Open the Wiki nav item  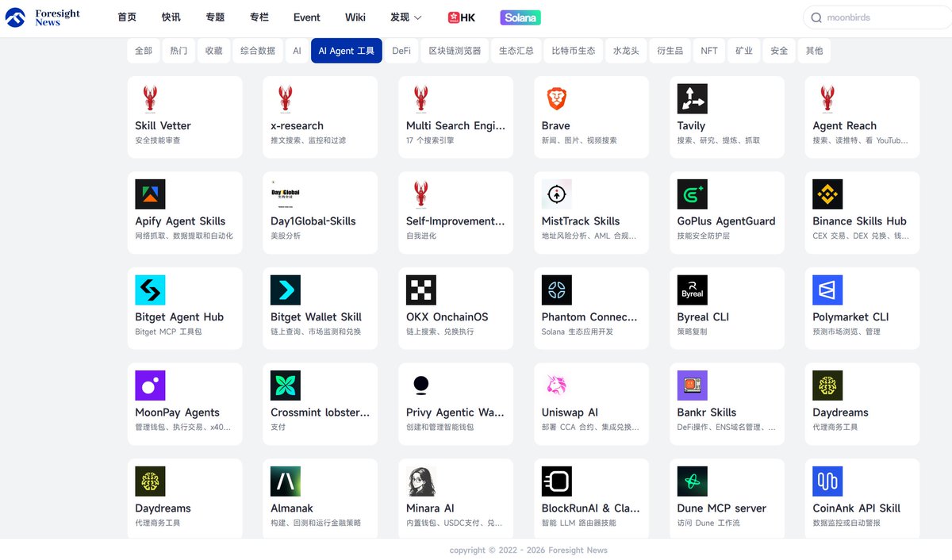tap(355, 17)
